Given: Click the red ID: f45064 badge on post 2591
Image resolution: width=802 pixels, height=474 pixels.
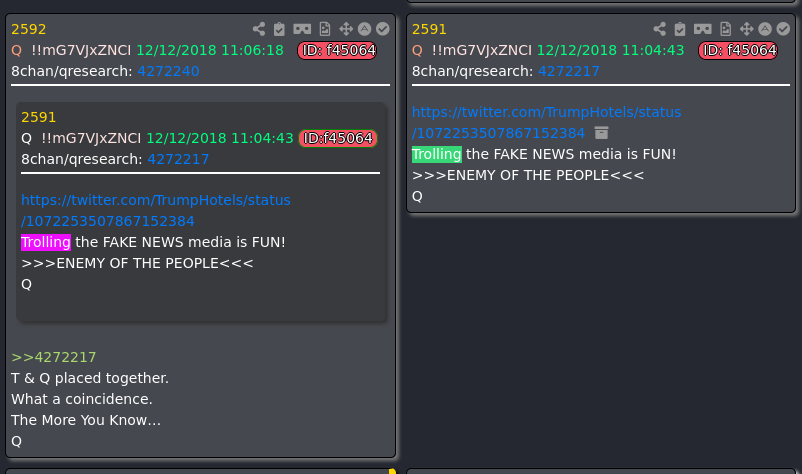Looking at the screenshot, I should point(738,50).
